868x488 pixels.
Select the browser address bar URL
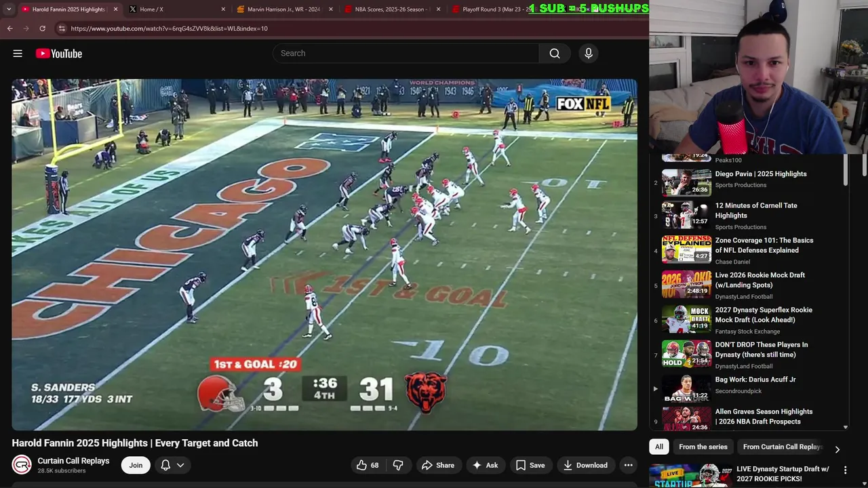[170, 28]
